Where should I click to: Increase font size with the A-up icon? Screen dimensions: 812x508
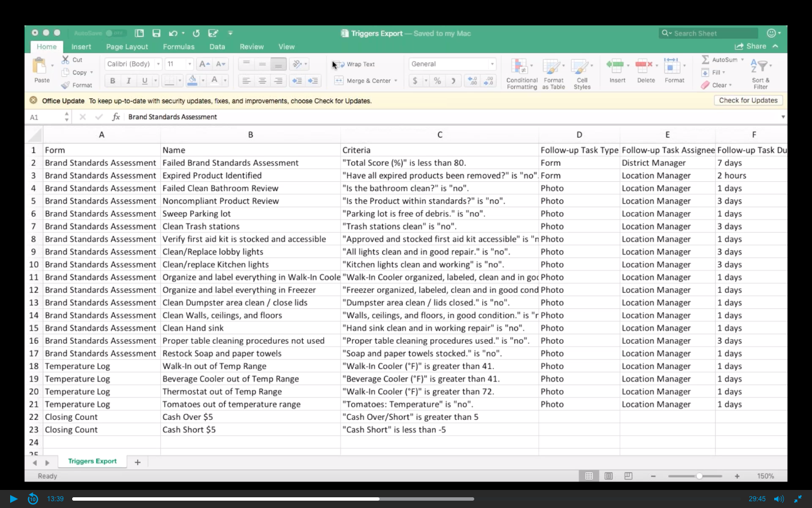click(205, 64)
